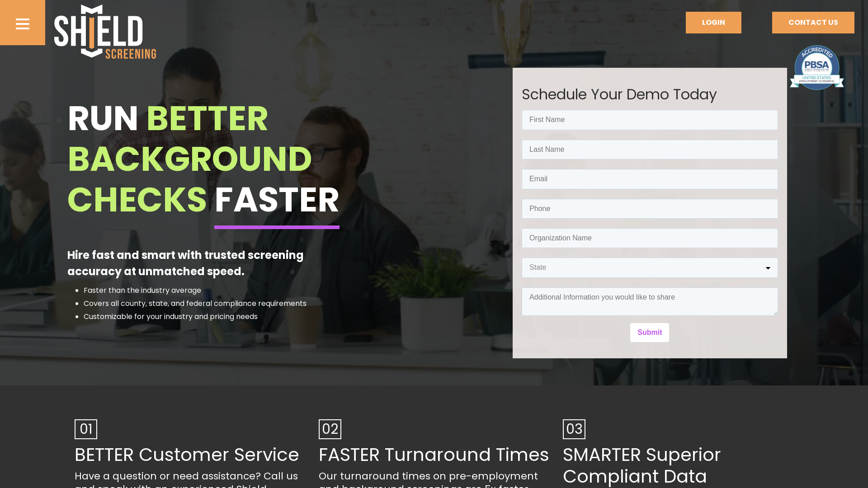868x488 pixels.
Task: Click the Email input field
Action: point(650,179)
